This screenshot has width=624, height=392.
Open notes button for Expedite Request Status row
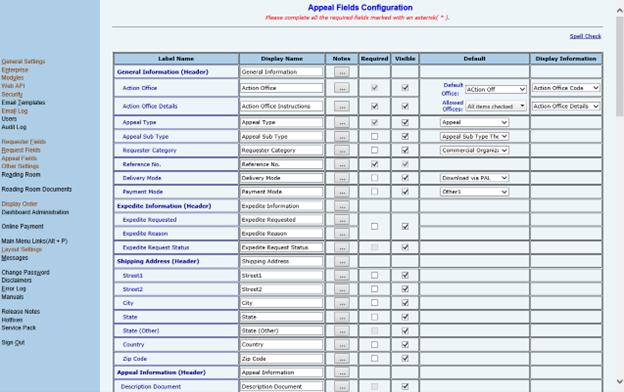pyautogui.click(x=342, y=248)
